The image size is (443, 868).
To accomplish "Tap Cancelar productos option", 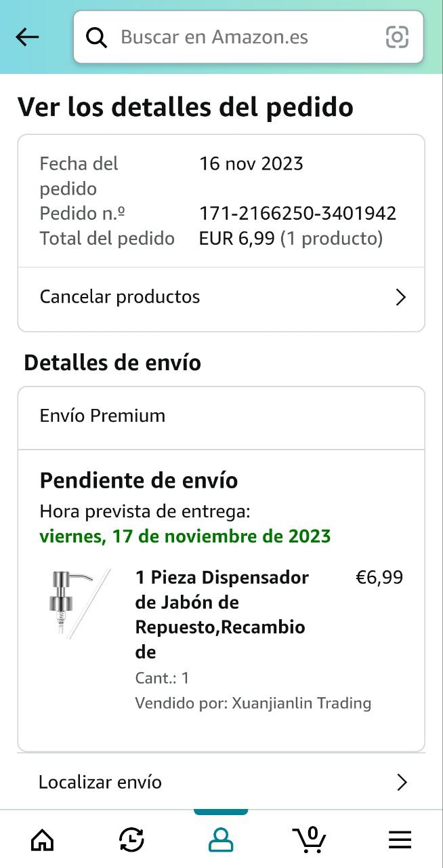I will [x=120, y=297].
